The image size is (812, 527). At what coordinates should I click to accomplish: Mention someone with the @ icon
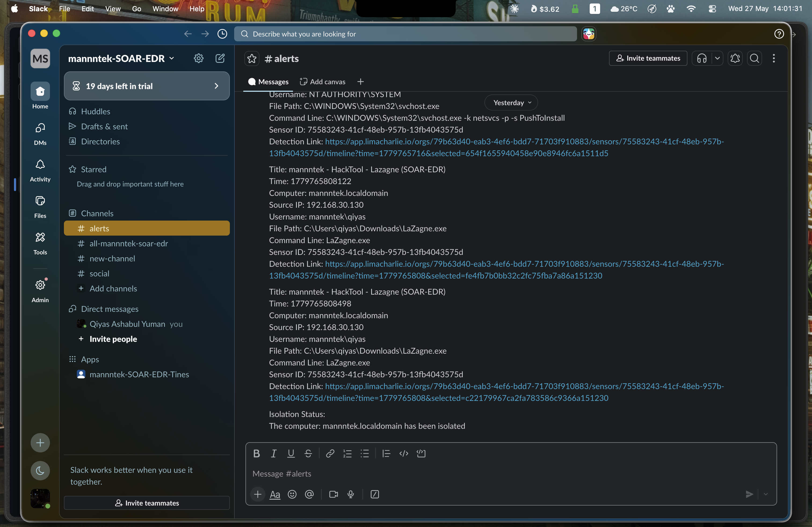(309, 494)
